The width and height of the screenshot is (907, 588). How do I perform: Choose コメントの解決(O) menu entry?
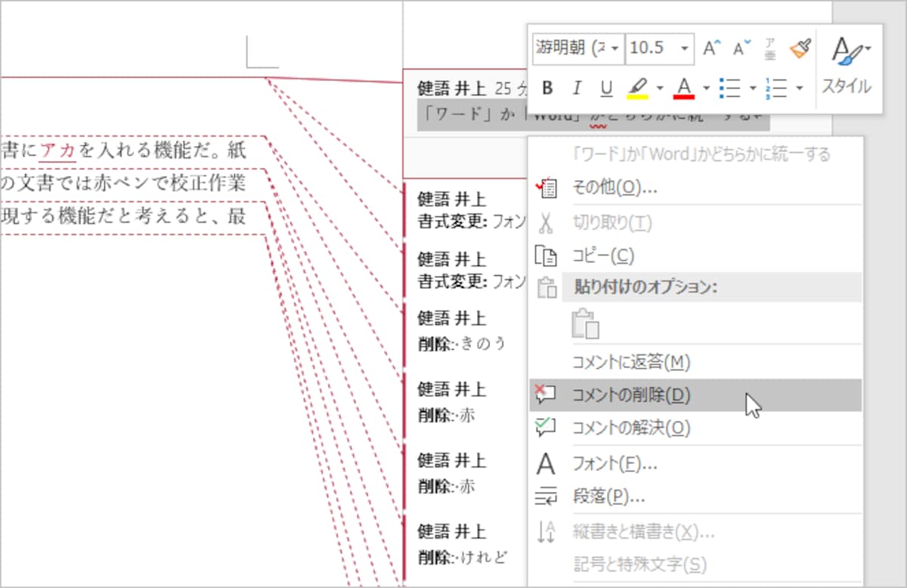pyautogui.click(x=695, y=429)
